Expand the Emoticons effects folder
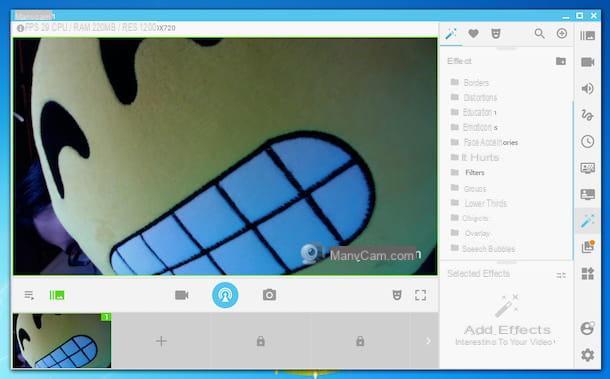This screenshot has width=610, height=379. click(x=474, y=127)
